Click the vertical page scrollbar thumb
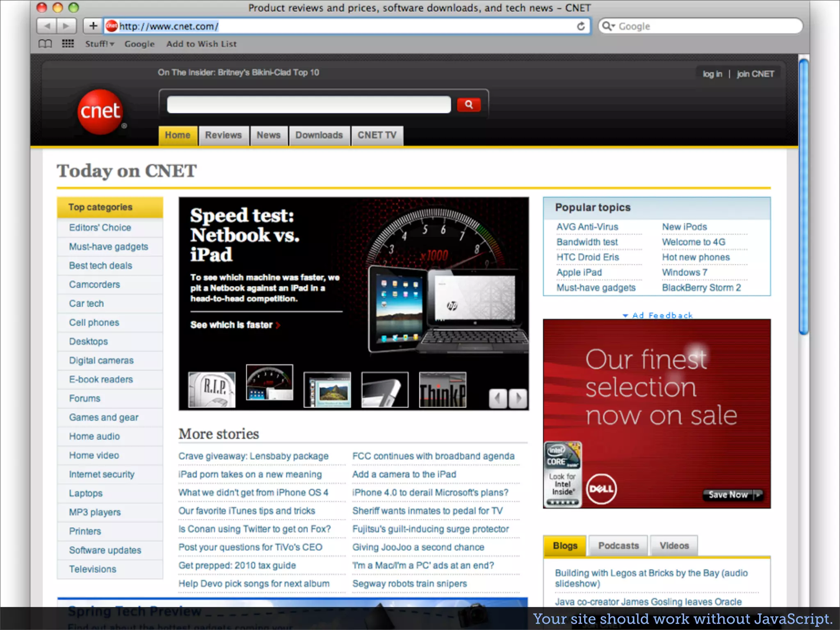 tap(804, 197)
